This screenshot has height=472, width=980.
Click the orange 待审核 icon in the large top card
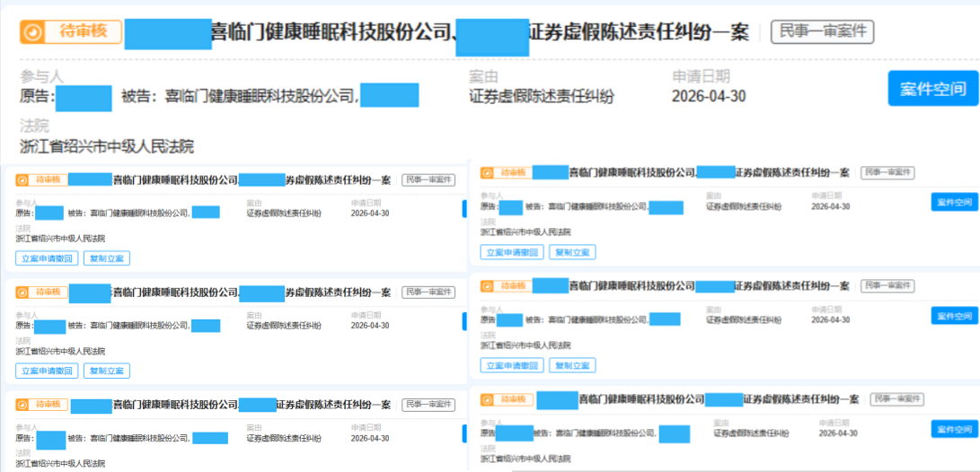pos(32,31)
